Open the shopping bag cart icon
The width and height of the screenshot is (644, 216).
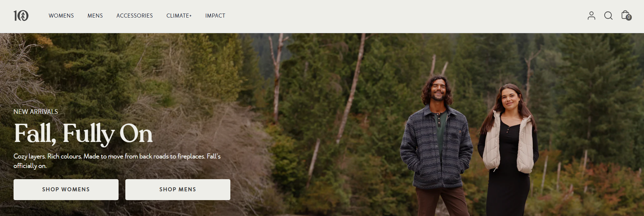625,15
